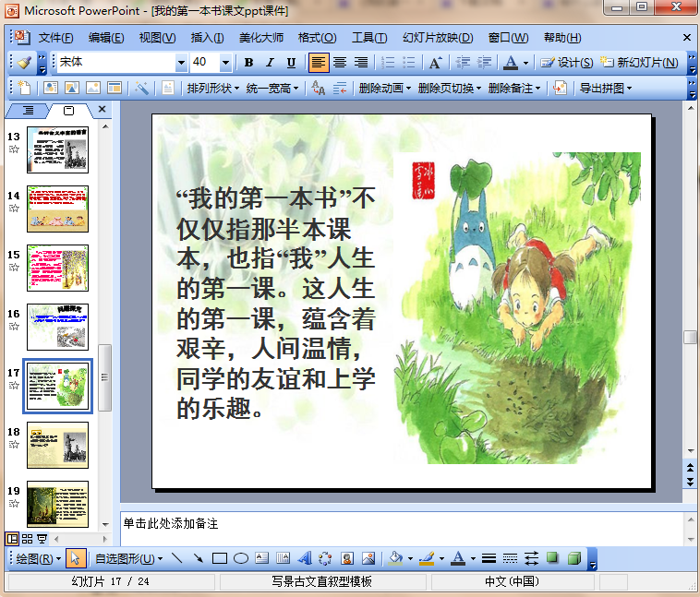This screenshot has height=597, width=700.
Task: Open the 删除页切换 dropdown
Action: pos(449,89)
